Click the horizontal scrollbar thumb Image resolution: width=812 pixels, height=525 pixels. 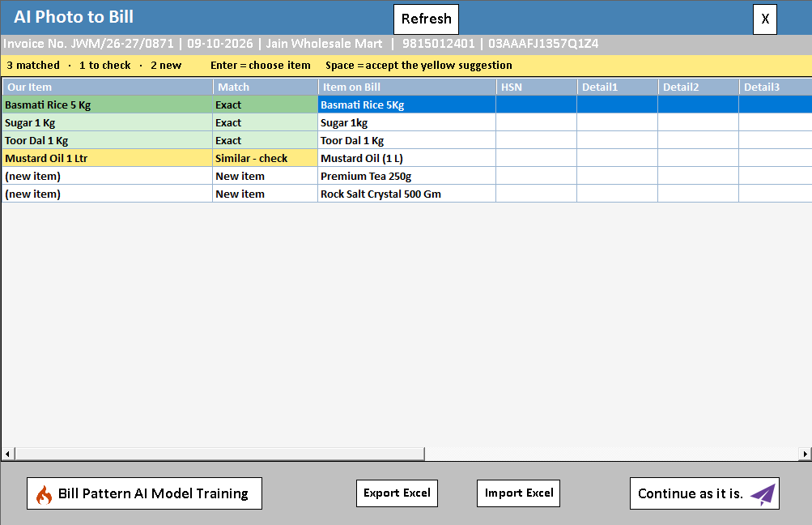(219, 454)
